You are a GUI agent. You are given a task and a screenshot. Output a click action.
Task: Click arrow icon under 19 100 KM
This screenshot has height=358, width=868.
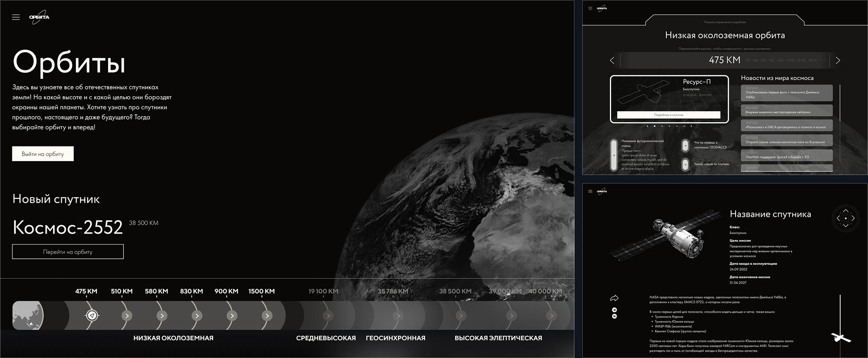click(x=328, y=316)
